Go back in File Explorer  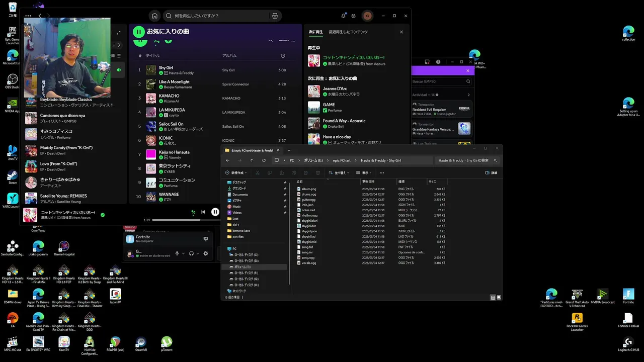[227, 160]
